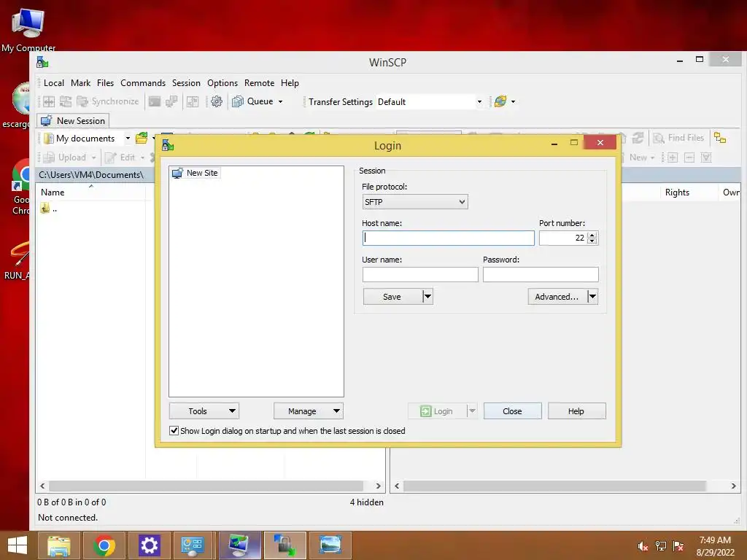Click the Edit toolbar button
This screenshot has width=747, height=560.
pos(124,157)
